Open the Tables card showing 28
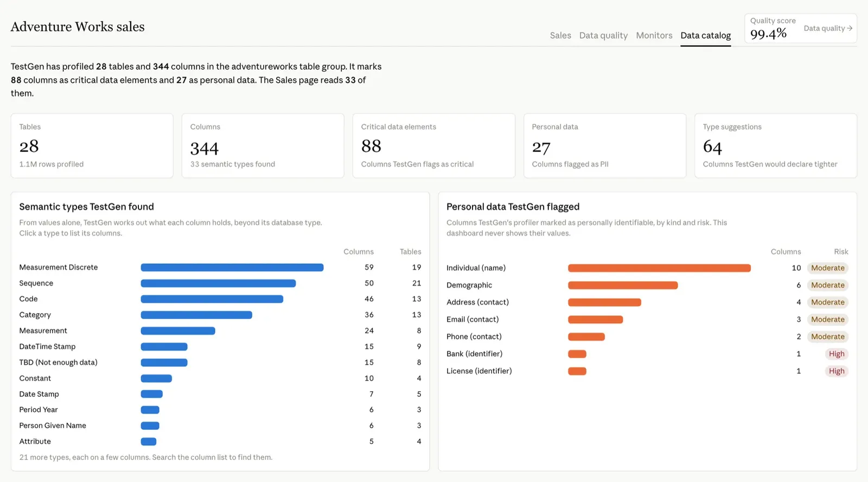868x482 pixels. [x=92, y=145]
